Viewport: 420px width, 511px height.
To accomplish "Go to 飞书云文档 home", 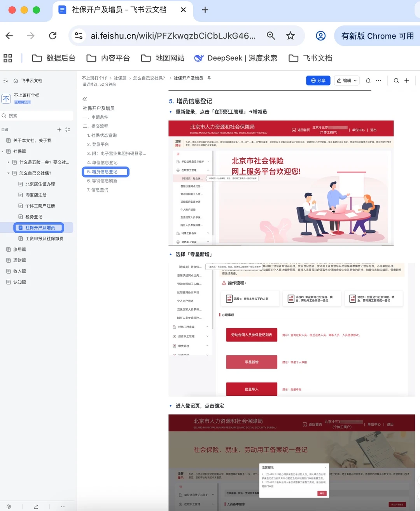I will tap(28, 81).
